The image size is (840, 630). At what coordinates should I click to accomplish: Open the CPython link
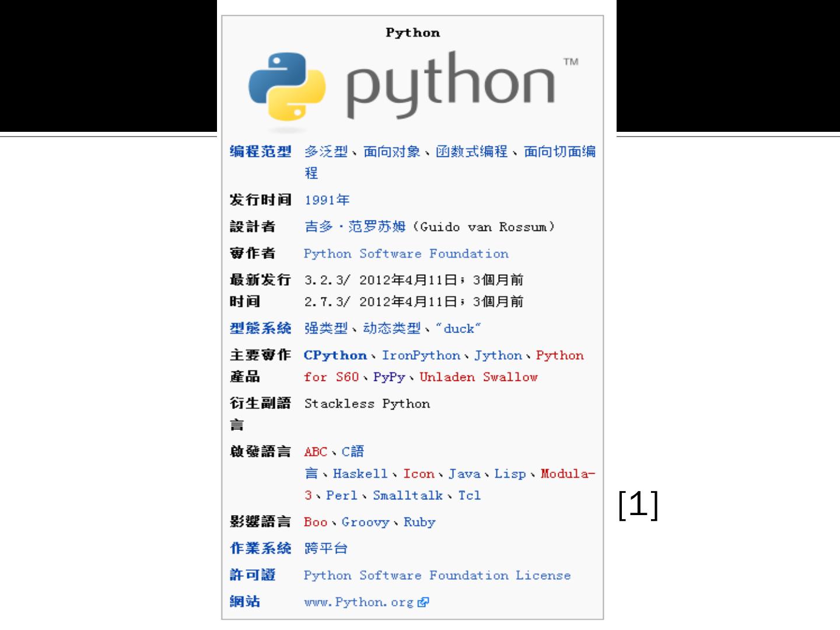point(335,355)
